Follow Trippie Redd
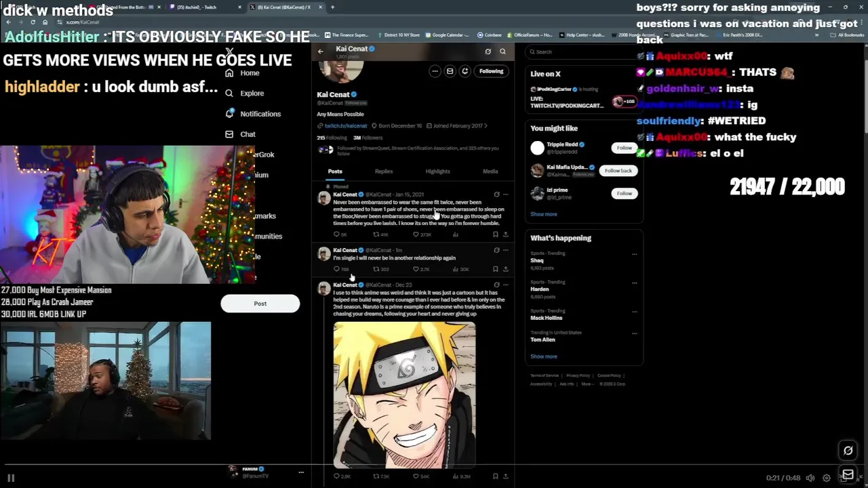 624,148
